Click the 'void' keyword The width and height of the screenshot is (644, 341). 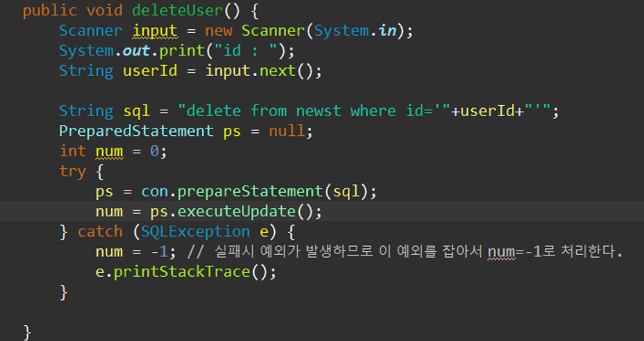pos(105,11)
